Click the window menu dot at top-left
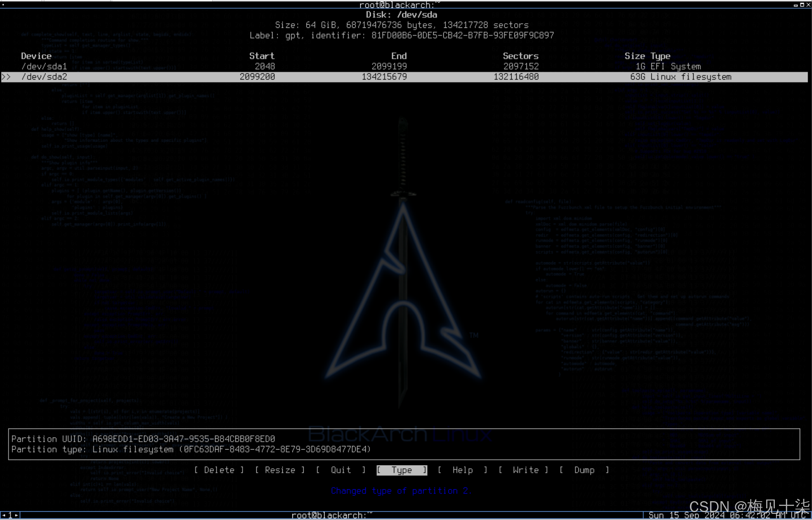 (3, 5)
